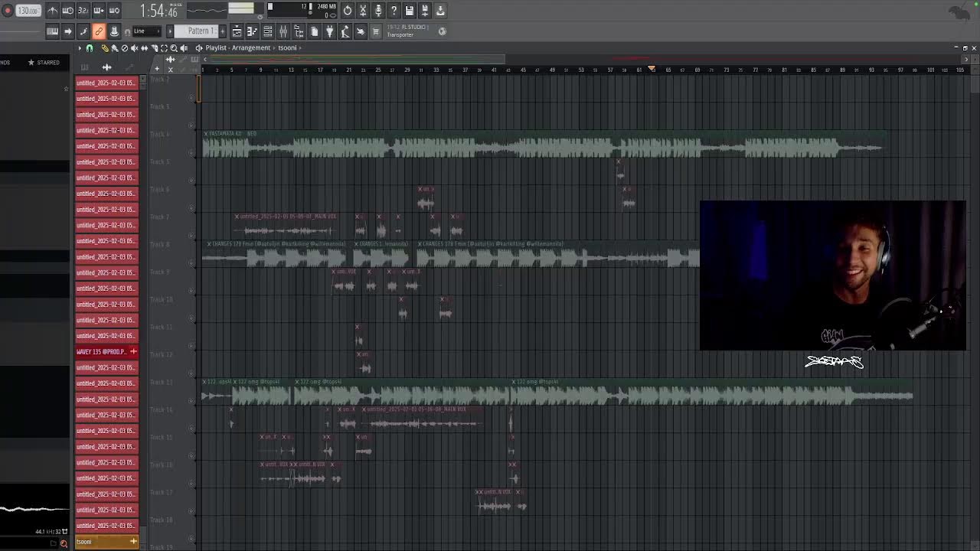
Task: Toggle the green magnet snap button
Action: 90,48
